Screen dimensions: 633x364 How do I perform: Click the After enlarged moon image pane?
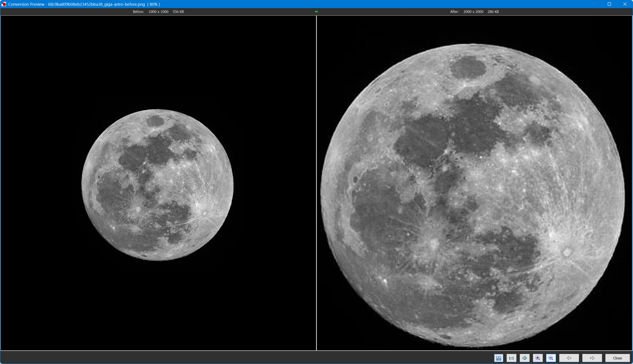click(473, 195)
